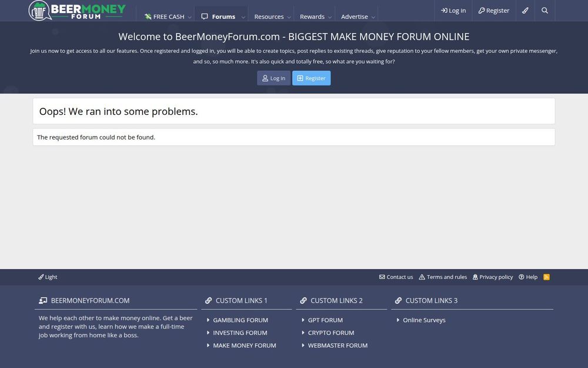Click the CUSTOM LINKS 2 heading
This screenshot has width=588, height=368.
point(336,300)
